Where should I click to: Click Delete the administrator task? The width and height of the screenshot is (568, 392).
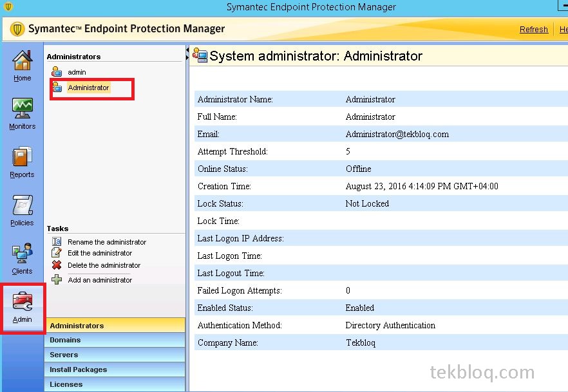104,265
